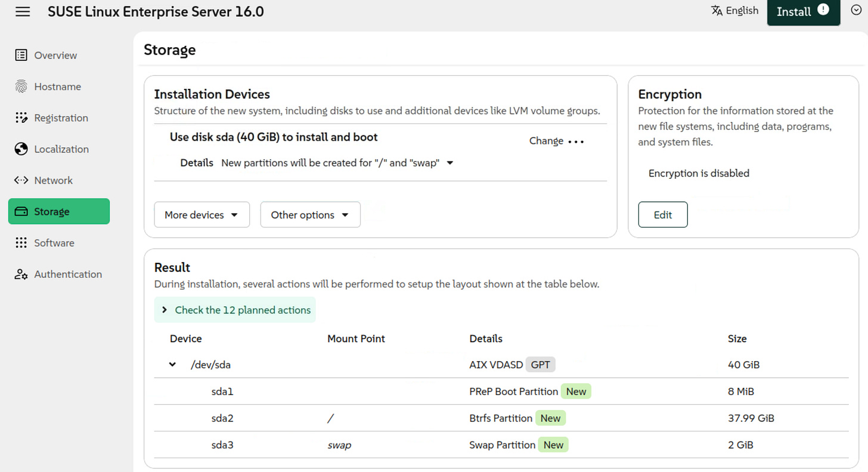Go to the Network section
Screen dimensions: 868x472
[54, 180]
